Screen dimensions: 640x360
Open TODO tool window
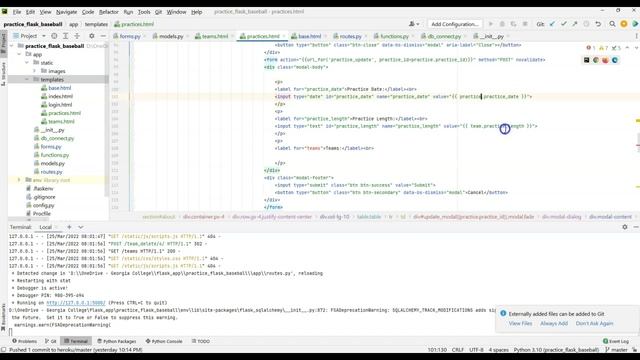(x=201, y=341)
